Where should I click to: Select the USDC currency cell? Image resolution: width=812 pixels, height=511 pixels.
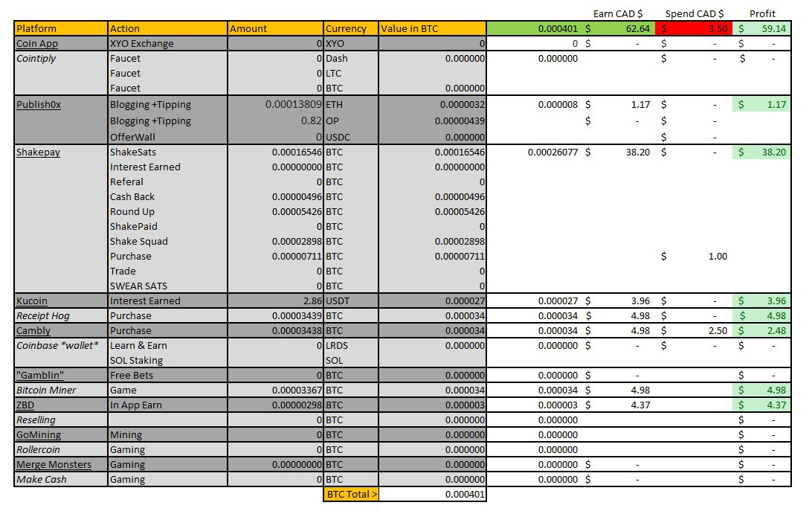[351, 137]
